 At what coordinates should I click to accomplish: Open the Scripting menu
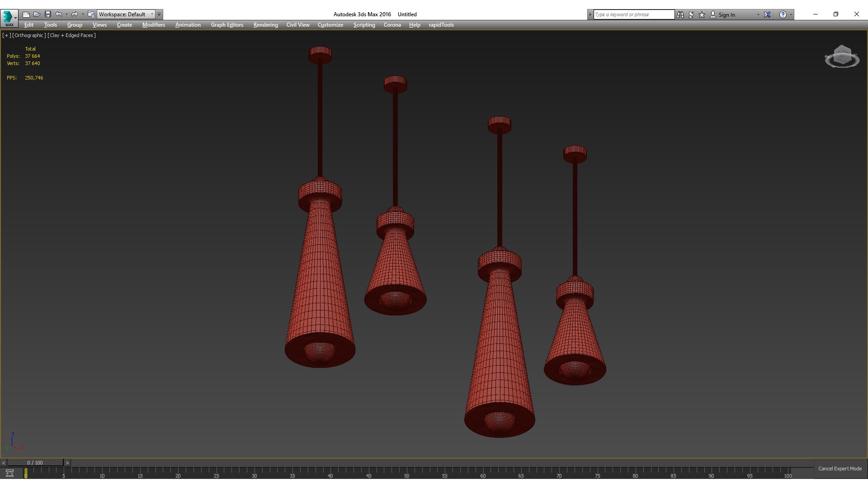(x=364, y=25)
